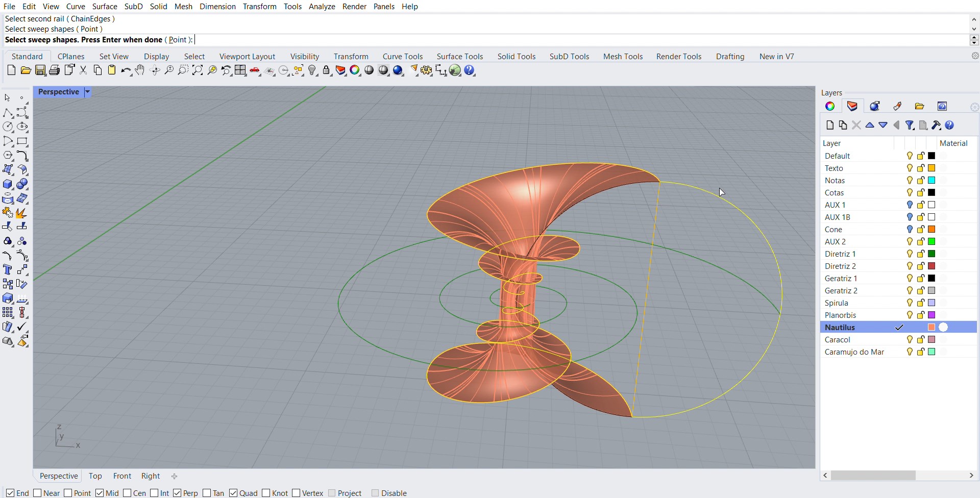Toggle the Mid osnap checkbox
Image resolution: width=980 pixels, height=498 pixels.
click(x=100, y=493)
